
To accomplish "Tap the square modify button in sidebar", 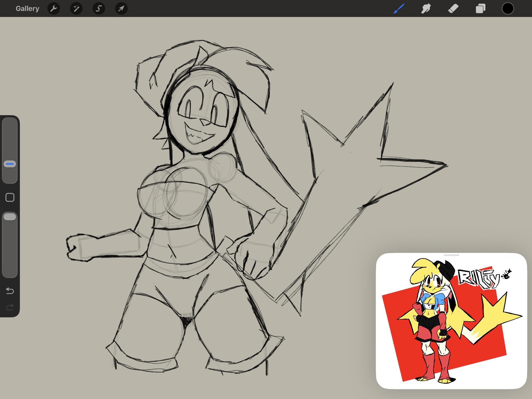I will pos(10,198).
